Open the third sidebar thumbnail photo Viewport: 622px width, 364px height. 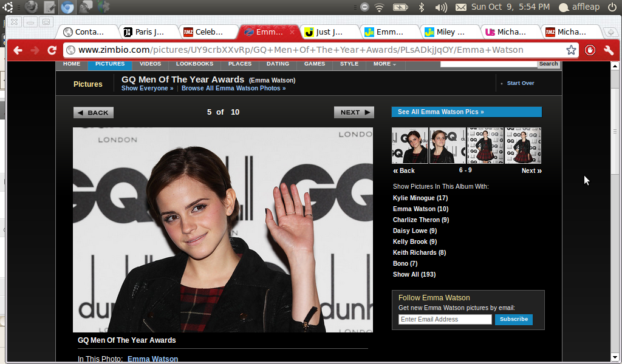point(485,146)
